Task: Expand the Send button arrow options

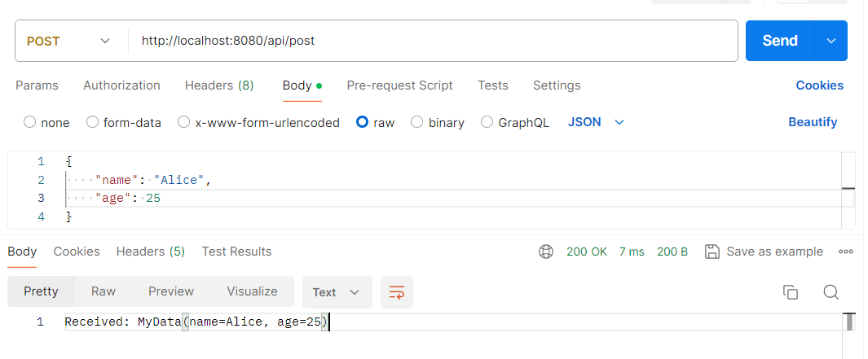Action: (x=831, y=41)
